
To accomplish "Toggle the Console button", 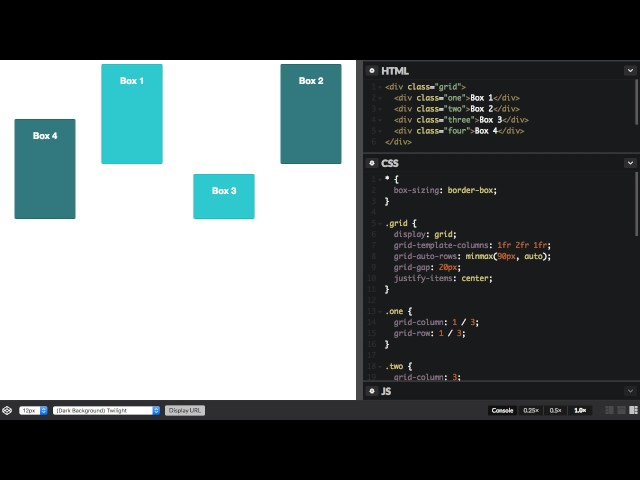I will click(x=502, y=411).
